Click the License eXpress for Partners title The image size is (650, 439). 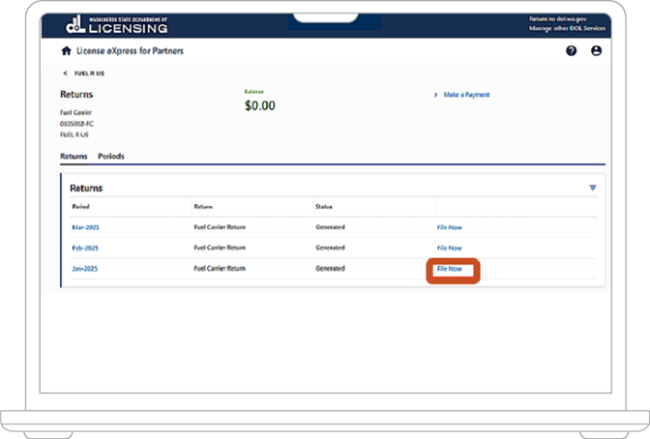[x=130, y=51]
